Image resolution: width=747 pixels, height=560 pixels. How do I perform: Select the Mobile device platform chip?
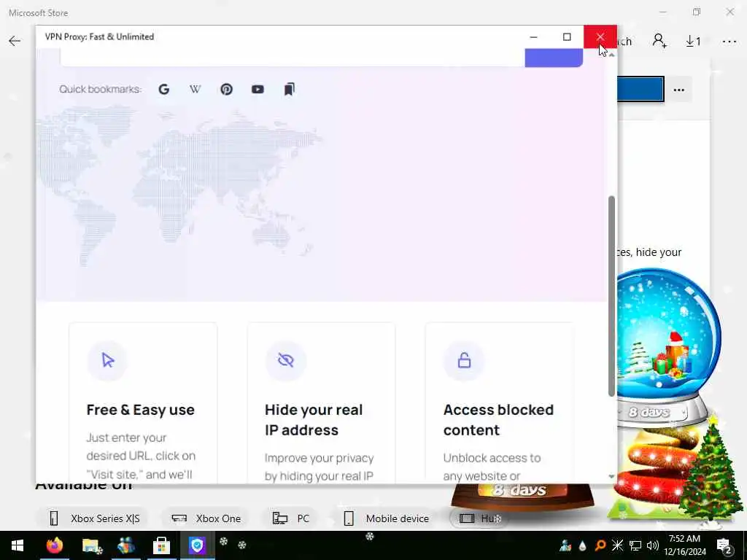387,518
